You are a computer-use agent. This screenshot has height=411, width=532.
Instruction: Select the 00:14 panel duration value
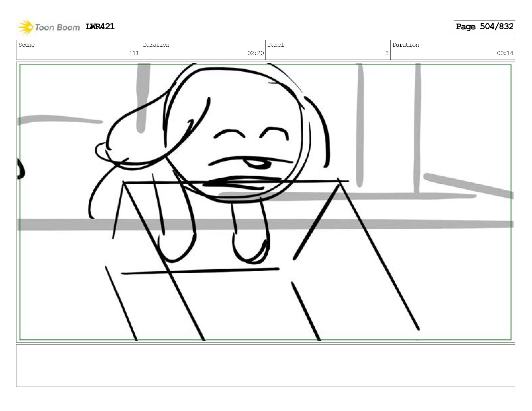click(505, 53)
